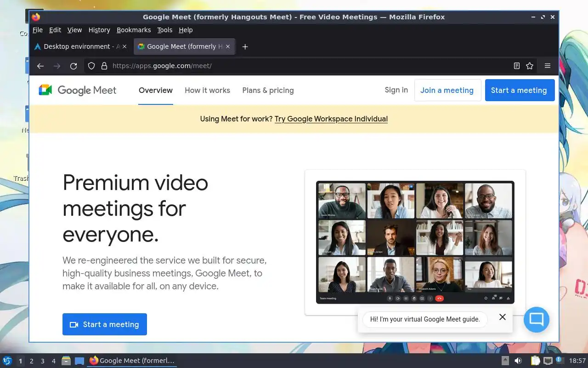Select workspace 1 in the pager
This screenshot has height=368, width=588.
[20, 361]
